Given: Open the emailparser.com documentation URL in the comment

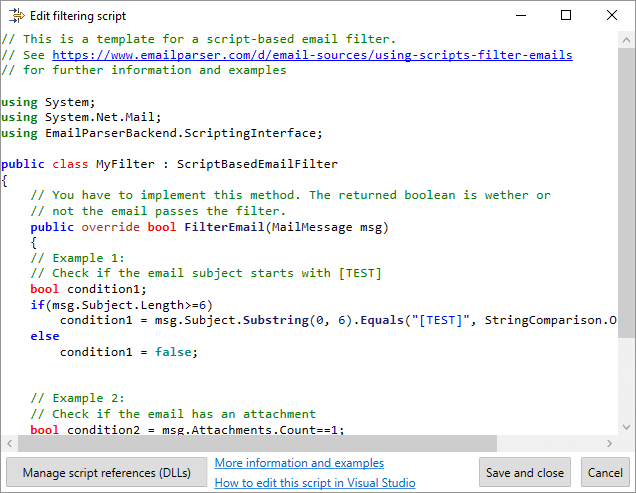Looking at the screenshot, I should coord(312,55).
